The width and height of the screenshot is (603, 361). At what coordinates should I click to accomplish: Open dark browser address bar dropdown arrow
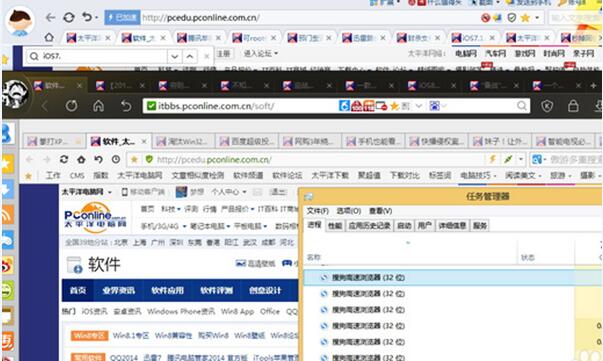point(419,106)
